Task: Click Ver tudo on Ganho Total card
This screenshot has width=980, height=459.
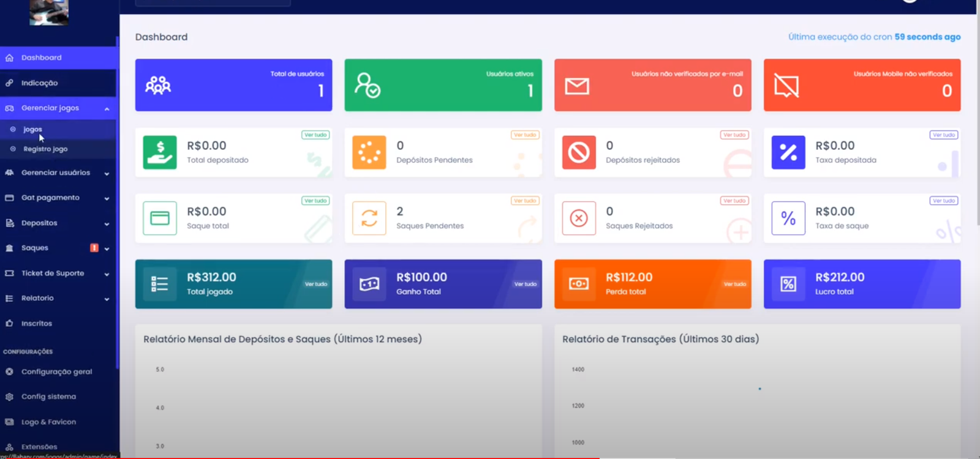Action: point(525,284)
